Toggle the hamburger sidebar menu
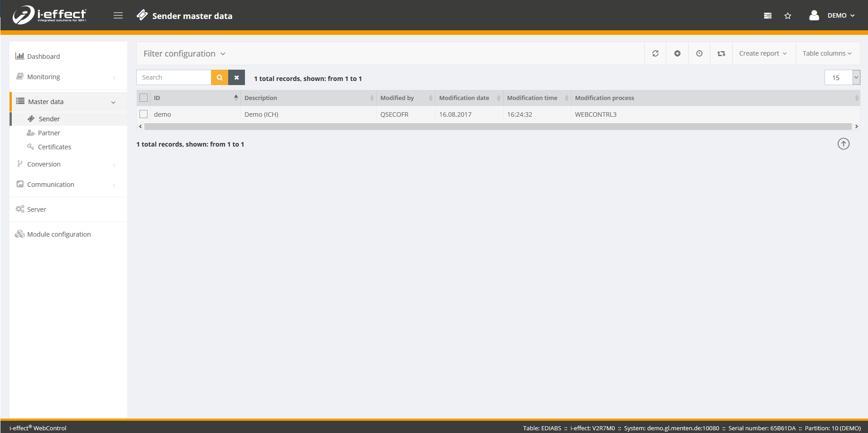 (118, 16)
